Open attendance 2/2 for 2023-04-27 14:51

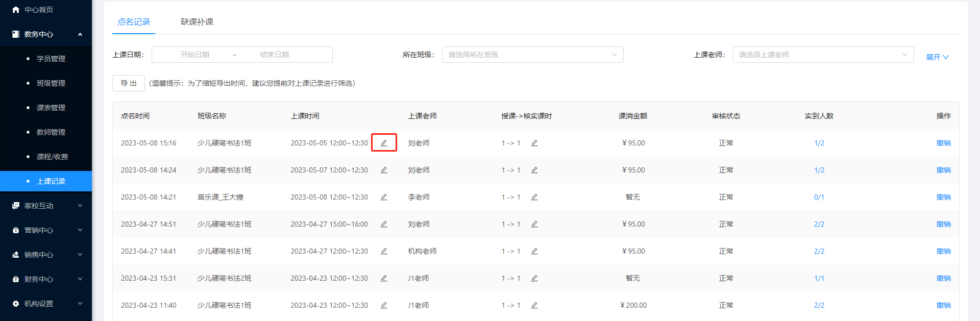819,224
